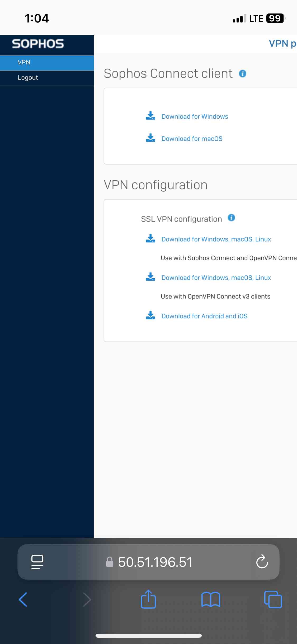Viewport: 297px width, 644px height.
Task: Tap the reload page icon
Action: (x=262, y=562)
